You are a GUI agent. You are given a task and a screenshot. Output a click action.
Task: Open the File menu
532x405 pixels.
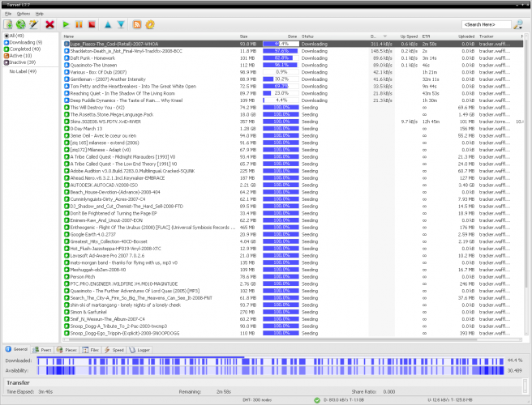click(7, 14)
